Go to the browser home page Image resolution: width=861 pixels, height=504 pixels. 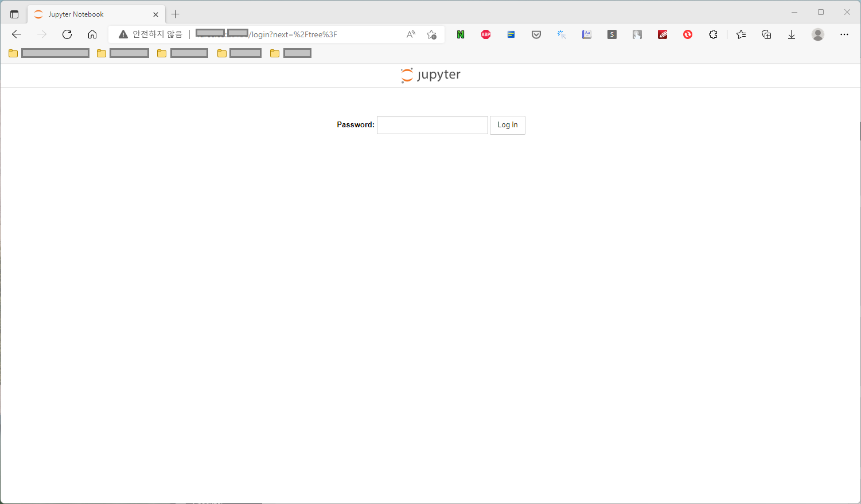click(92, 34)
